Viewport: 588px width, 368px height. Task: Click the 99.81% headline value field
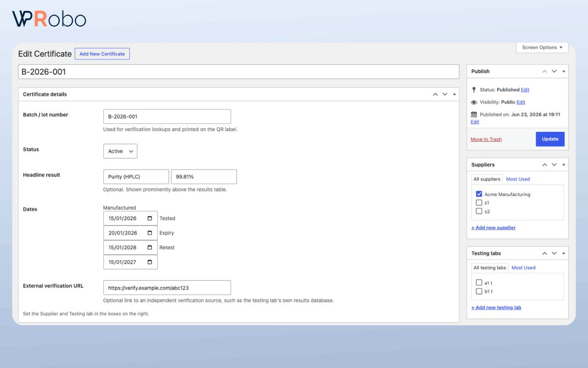[x=204, y=177]
